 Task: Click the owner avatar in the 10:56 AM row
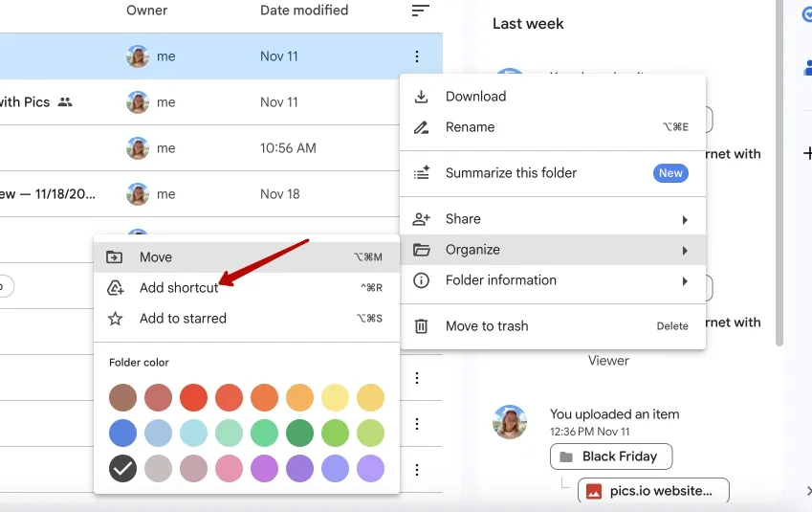(x=137, y=148)
